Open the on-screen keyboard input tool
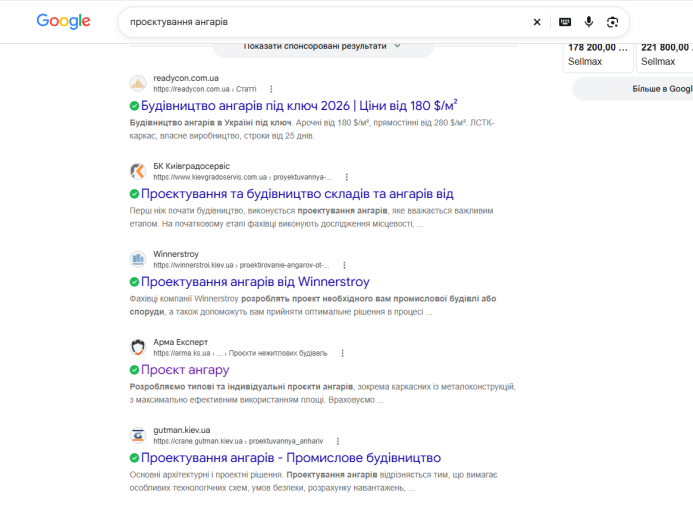 click(565, 22)
